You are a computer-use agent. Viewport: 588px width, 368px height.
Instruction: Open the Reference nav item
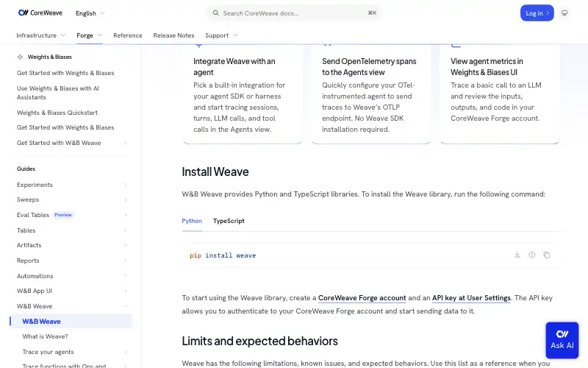coord(128,35)
